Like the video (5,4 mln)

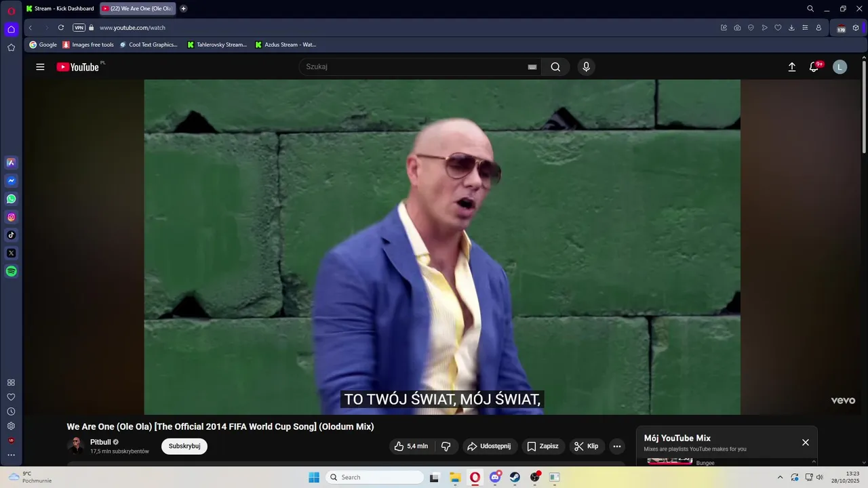[412, 446]
